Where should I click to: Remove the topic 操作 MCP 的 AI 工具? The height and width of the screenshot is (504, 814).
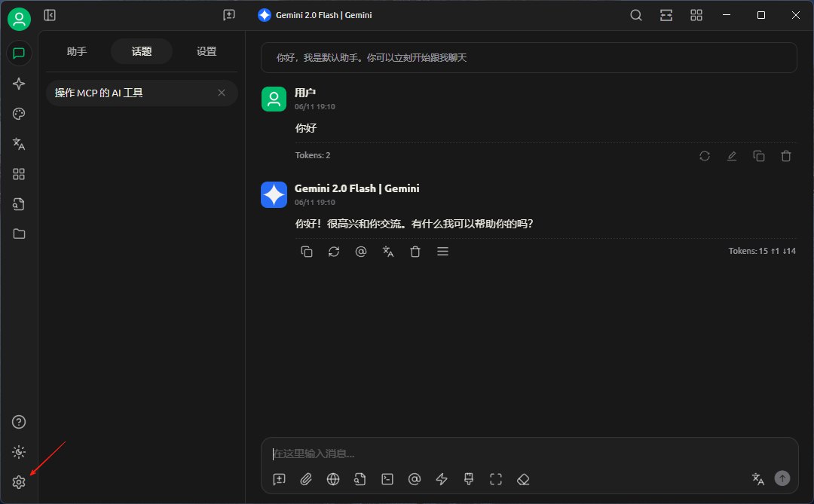click(222, 93)
